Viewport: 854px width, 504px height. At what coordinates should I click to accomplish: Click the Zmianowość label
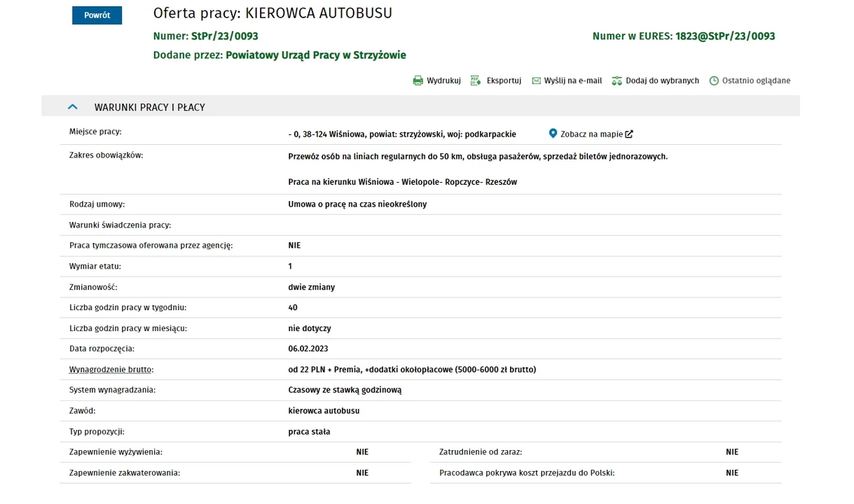[x=93, y=287]
